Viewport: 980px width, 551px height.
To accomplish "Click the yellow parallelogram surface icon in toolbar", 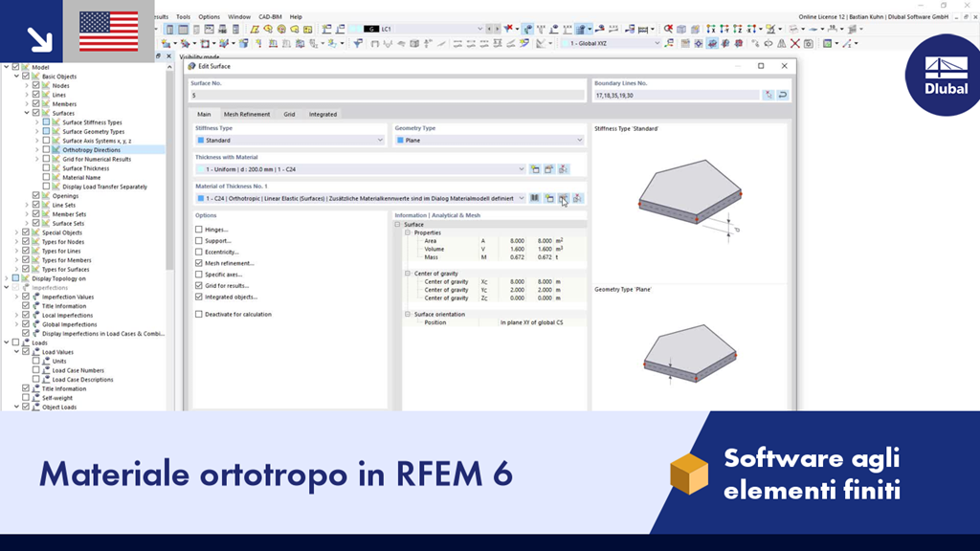I will tap(255, 30).
